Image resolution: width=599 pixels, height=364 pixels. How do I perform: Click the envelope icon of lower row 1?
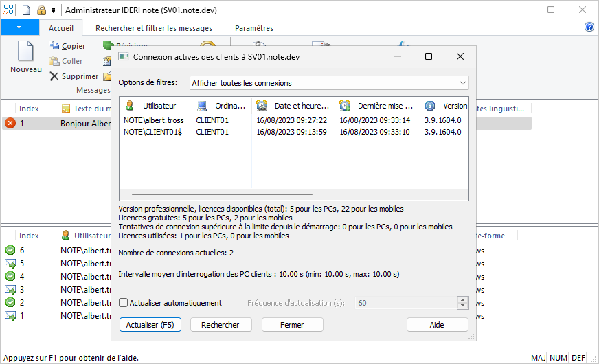(10, 315)
